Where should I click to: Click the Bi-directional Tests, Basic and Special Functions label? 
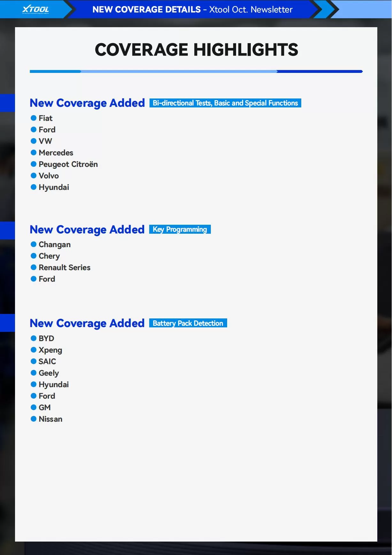tap(225, 103)
